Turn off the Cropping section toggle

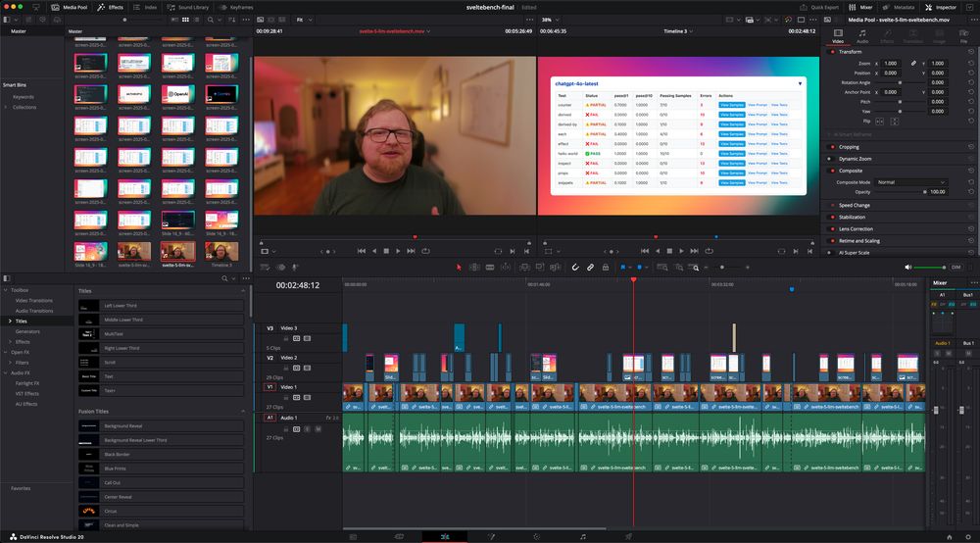[x=829, y=147]
